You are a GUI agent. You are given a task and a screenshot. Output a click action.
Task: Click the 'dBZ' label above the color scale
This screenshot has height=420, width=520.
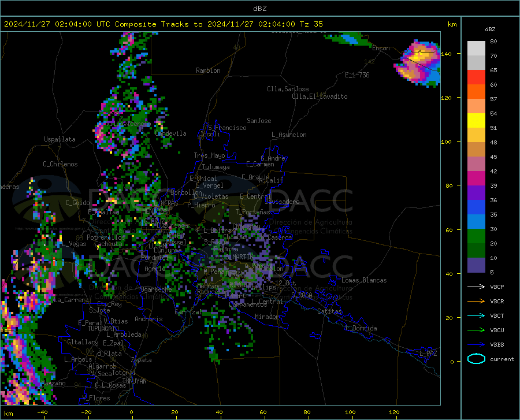pyautogui.click(x=490, y=29)
